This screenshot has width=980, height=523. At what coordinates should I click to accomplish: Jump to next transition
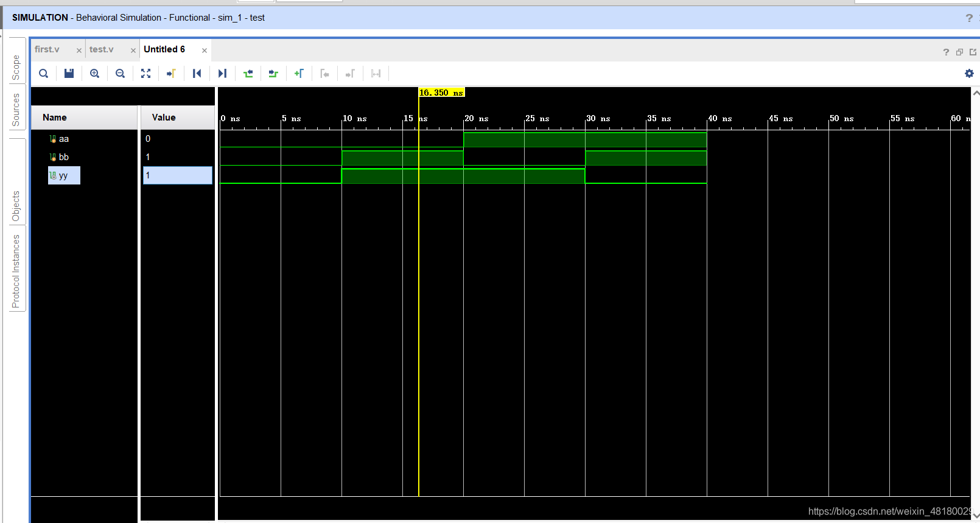point(273,74)
